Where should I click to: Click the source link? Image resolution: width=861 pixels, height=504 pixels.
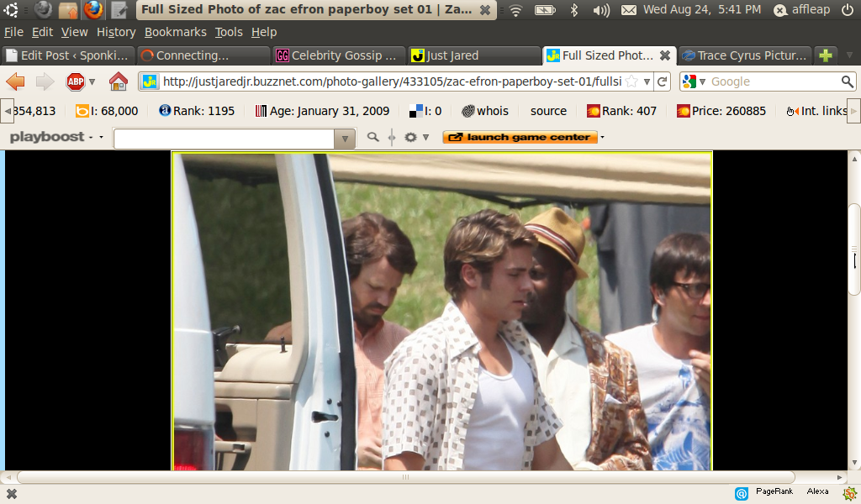click(548, 111)
